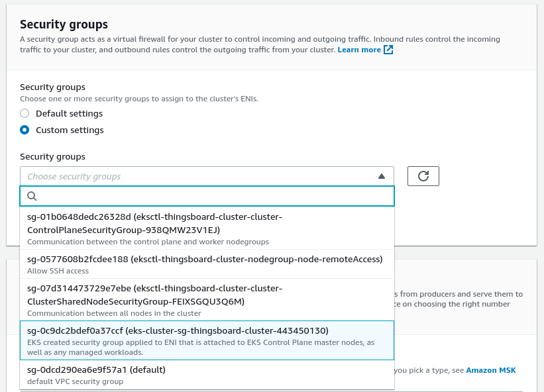
Task: Click the "Default settings" label text
Action: (x=69, y=113)
